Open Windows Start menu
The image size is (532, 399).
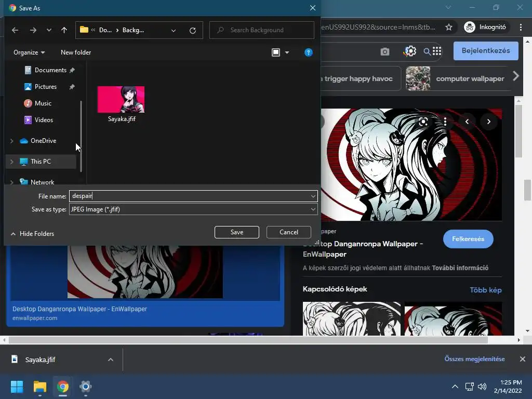tap(17, 387)
